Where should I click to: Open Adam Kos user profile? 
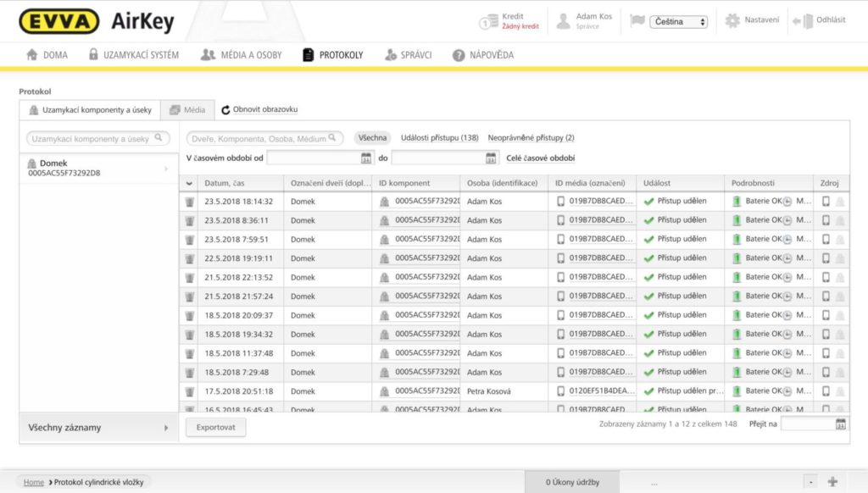(x=584, y=21)
